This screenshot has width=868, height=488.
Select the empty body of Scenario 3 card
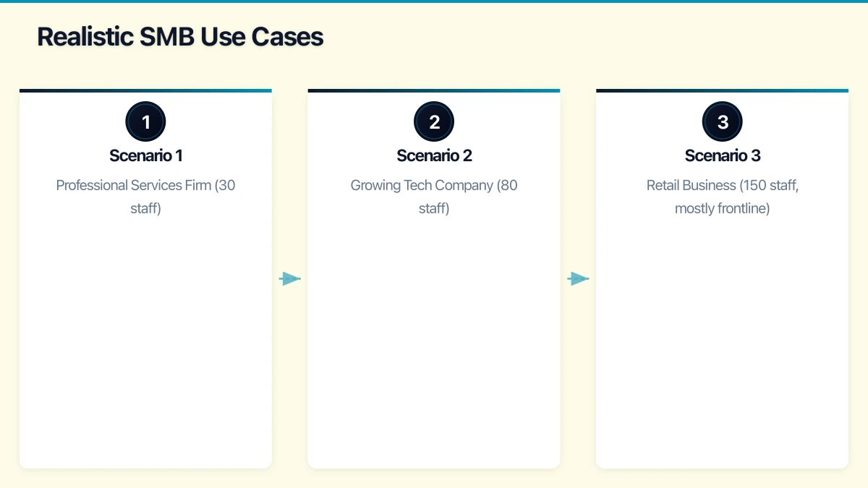pyautogui.click(x=722, y=340)
